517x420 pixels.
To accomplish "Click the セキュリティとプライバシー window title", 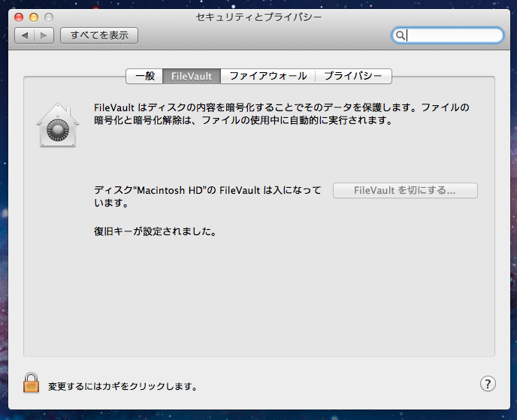I will 258,17.
